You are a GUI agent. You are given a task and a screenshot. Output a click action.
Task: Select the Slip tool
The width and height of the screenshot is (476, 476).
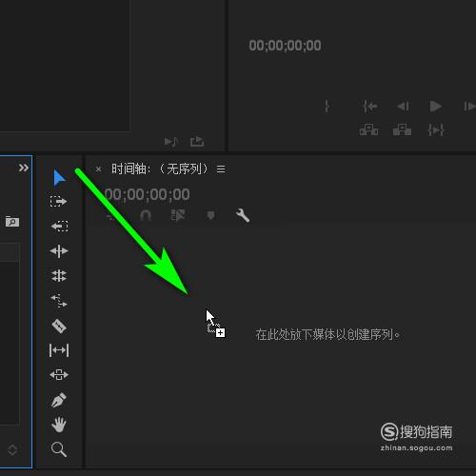pyautogui.click(x=59, y=350)
